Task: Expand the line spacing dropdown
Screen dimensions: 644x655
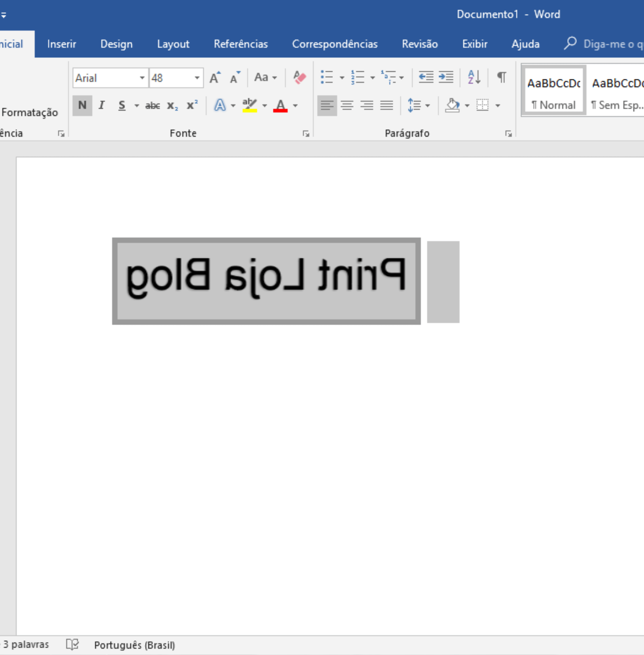Action: 427,106
